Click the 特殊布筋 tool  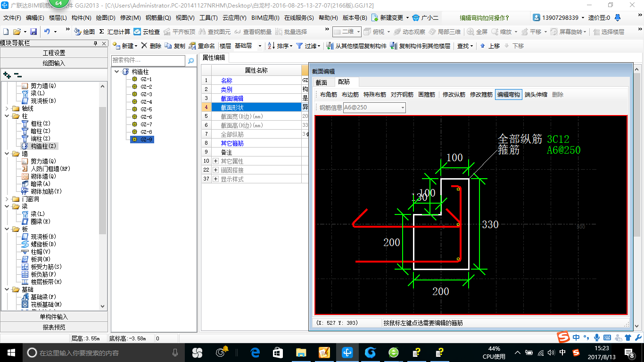click(x=375, y=95)
